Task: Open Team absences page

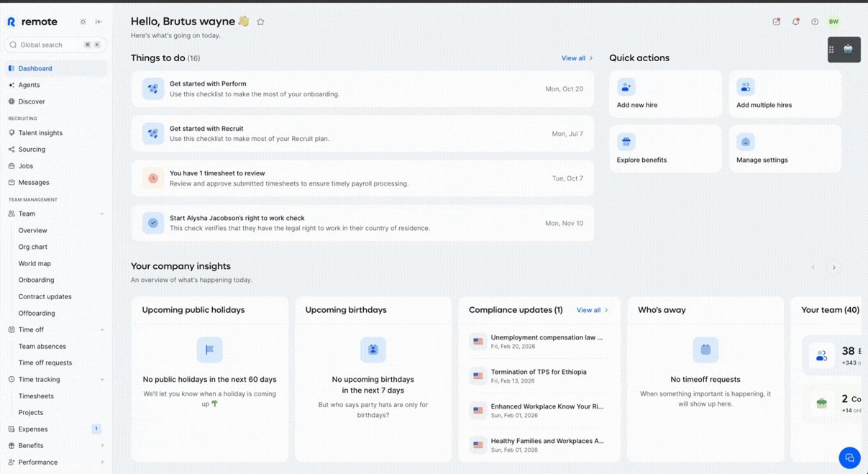Action: click(x=42, y=346)
